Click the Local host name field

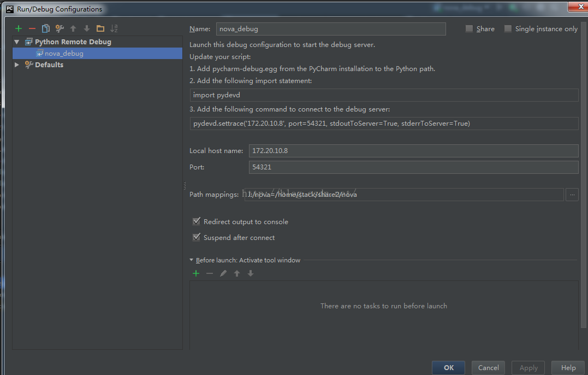coord(414,150)
